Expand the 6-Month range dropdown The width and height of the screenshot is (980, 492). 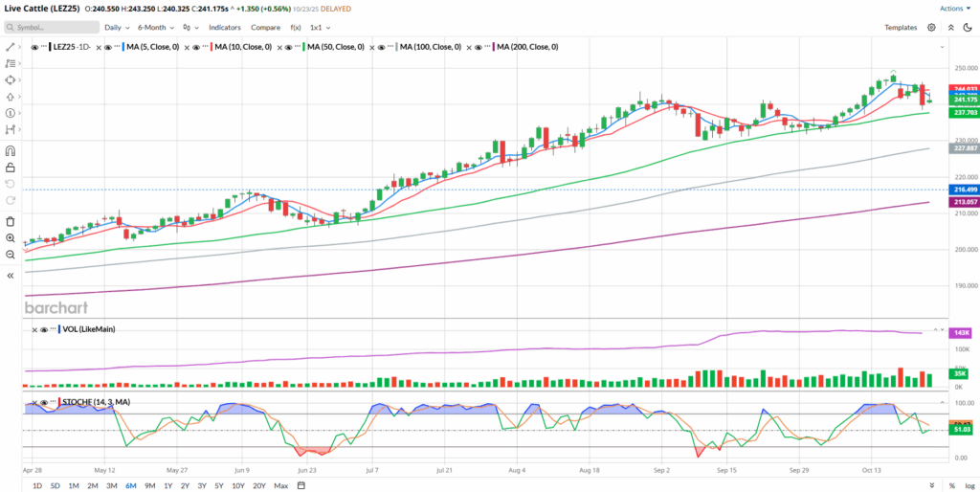tap(156, 28)
